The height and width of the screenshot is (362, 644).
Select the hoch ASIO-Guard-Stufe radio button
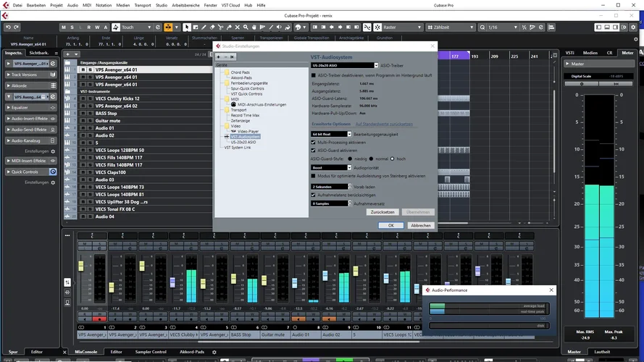pos(393,158)
